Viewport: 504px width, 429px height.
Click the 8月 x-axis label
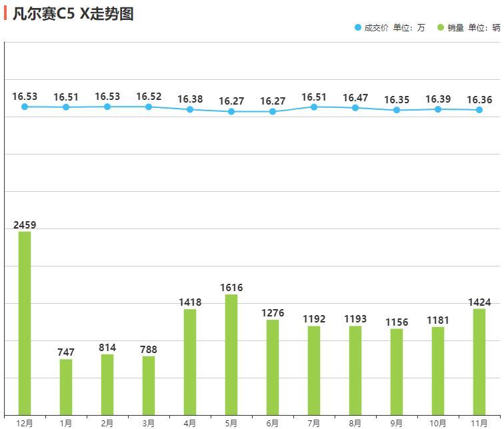[x=355, y=423]
